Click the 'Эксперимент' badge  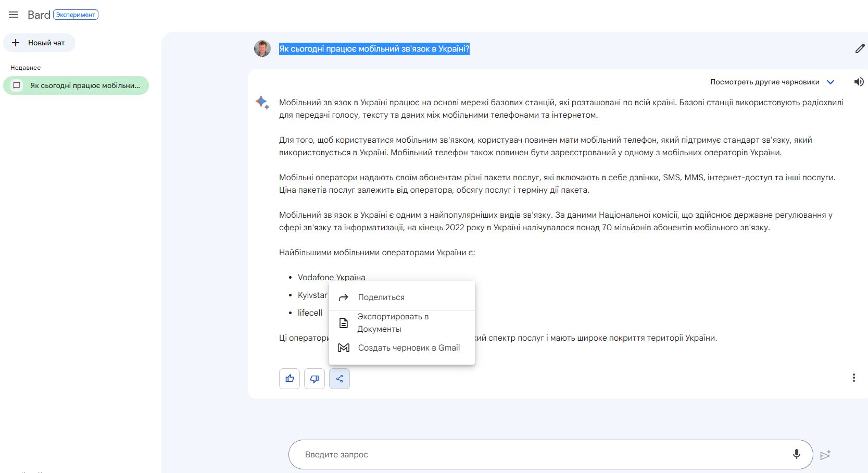pos(76,15)
